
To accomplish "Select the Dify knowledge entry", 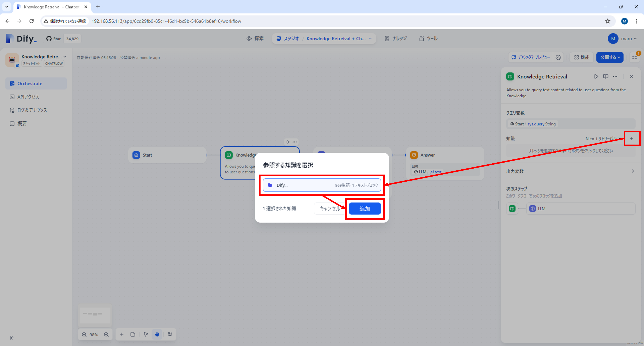I will pos(322,185).
